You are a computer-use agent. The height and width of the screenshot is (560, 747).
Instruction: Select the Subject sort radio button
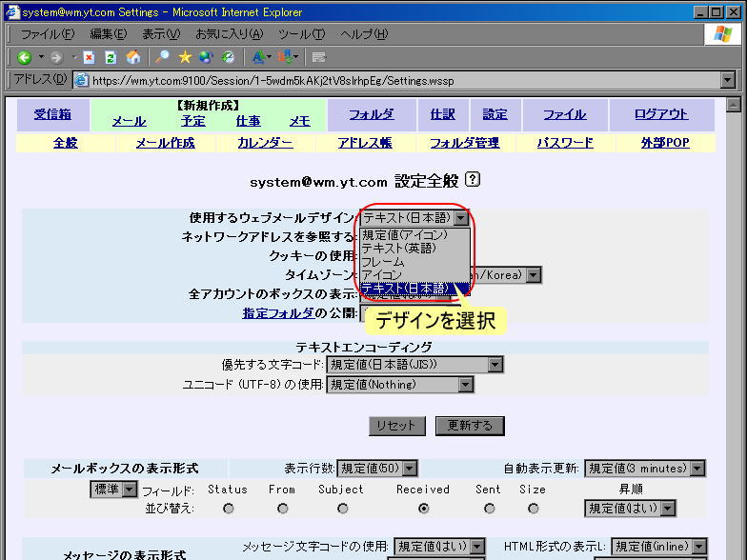tap(342, 509)
